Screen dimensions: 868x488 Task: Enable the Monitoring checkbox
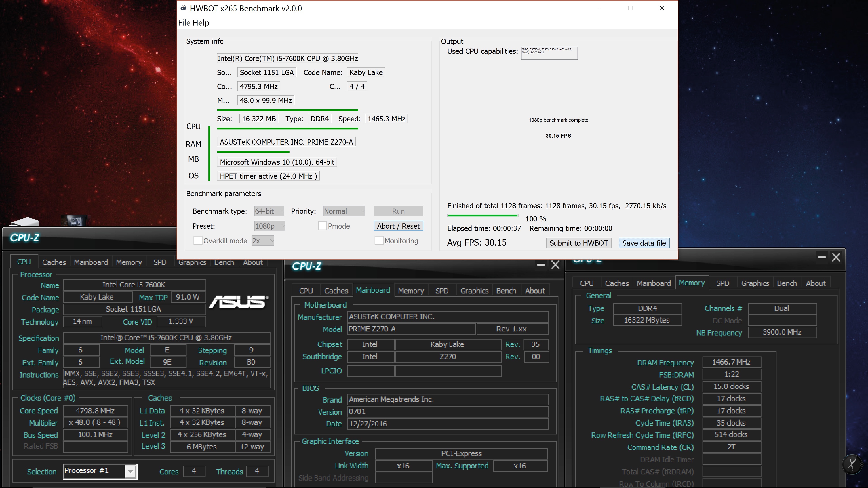click(379, 240)
